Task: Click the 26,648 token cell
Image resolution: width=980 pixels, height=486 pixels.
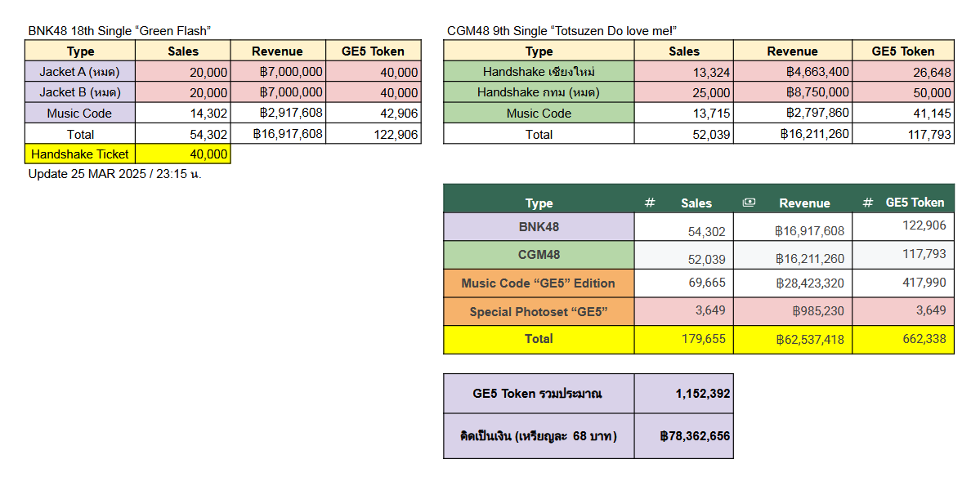Action: (904, 72)
